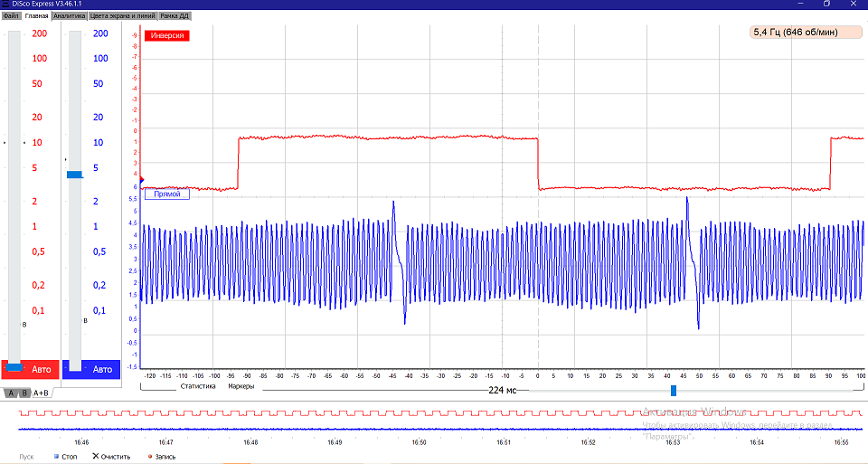Image resolution: width=868 pixels, height=464 pixels.
Task: Open the Файл menu tab
Action: [x=11, y=16]
